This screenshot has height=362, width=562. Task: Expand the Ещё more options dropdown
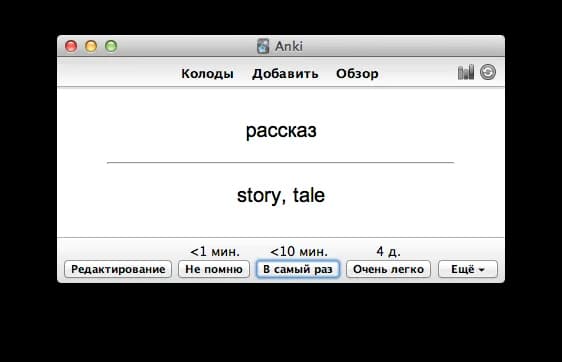pyautogui.click(x=468, y=269)
